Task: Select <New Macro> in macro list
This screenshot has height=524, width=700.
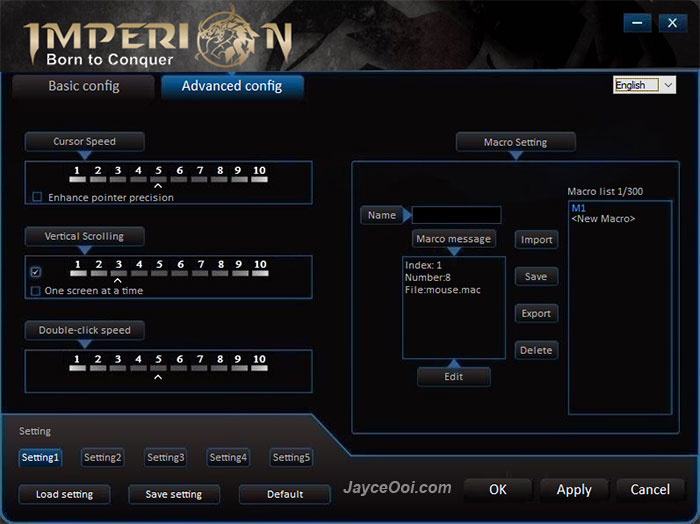Action: pyautogui.click(x=603, y=219)
